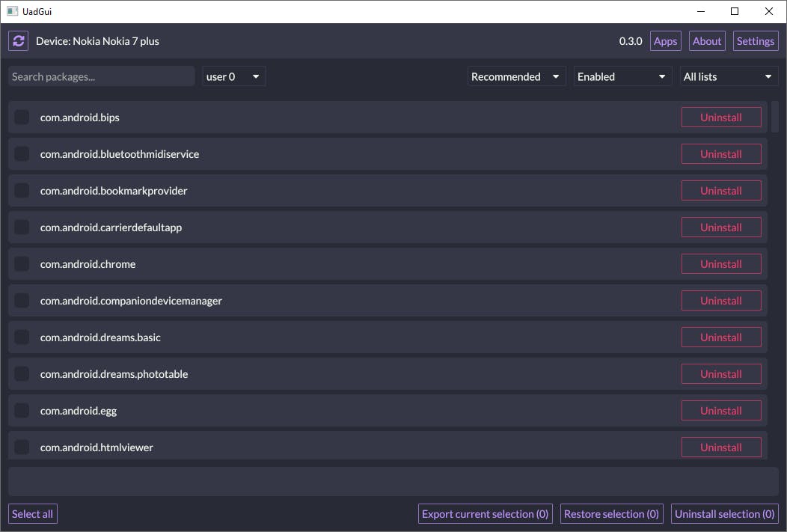This screenshot has height=532, width=787.
Task: Select the com.android.dreams.basic checkbox
Action: pyautogui.click(x=22, y=337)
